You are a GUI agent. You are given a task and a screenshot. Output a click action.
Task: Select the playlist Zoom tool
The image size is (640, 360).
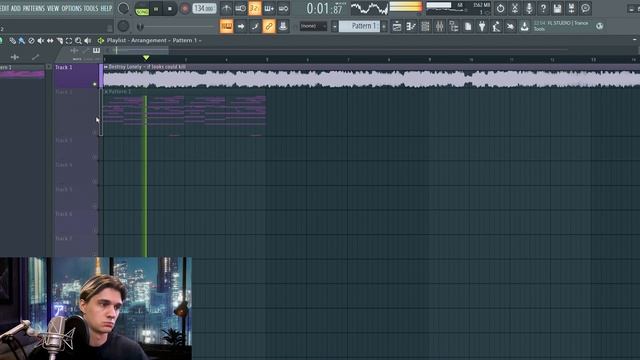pyautogui.click(x=78, y=40)
